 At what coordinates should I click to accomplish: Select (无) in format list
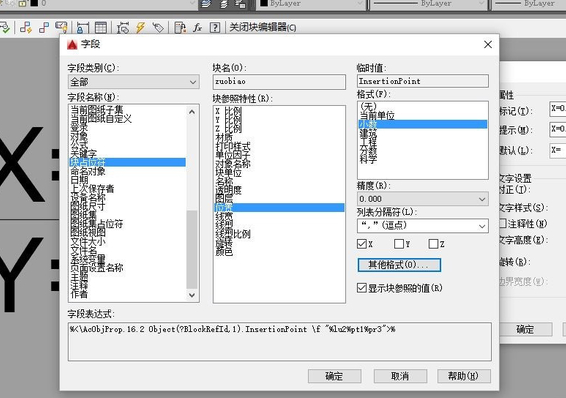click(x=368, y=106)
